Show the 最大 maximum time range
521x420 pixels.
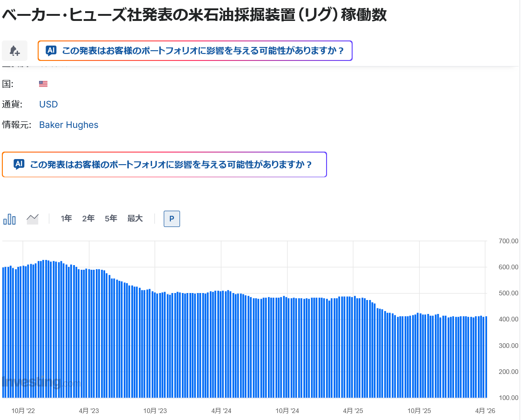coord(135,219)
